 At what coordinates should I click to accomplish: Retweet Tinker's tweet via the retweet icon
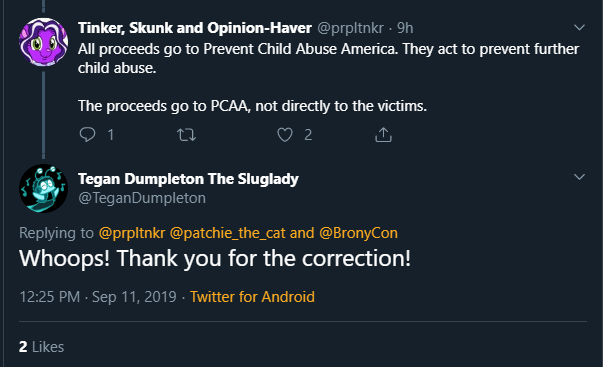click(187, 135)
